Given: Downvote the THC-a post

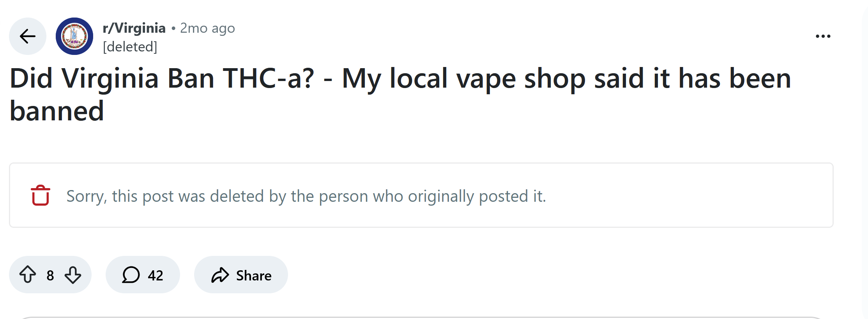Looking at the screenshot, I should 73,275.
